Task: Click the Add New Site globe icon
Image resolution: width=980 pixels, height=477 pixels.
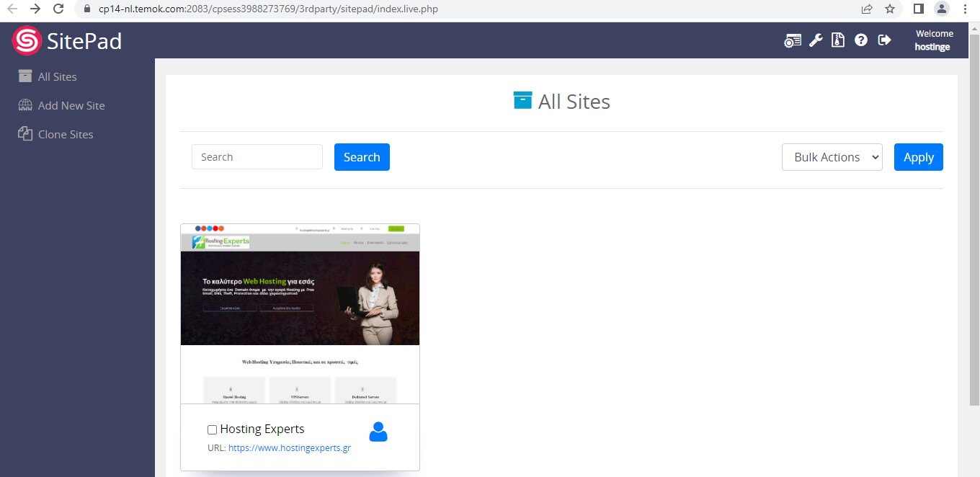Action: [25, 105]
